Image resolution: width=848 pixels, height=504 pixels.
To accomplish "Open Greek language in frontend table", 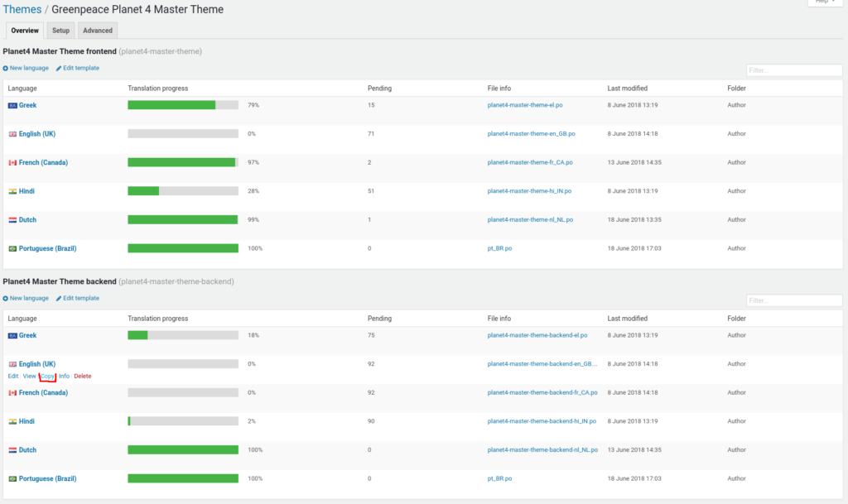I will (x=27, y=105).
